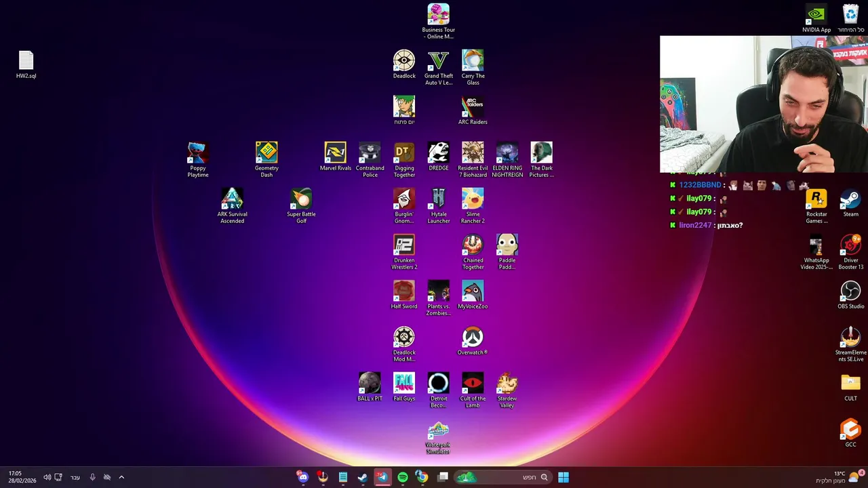Open the NVIDIA App shortcut
Screen dimensions: 868x488
816,18
